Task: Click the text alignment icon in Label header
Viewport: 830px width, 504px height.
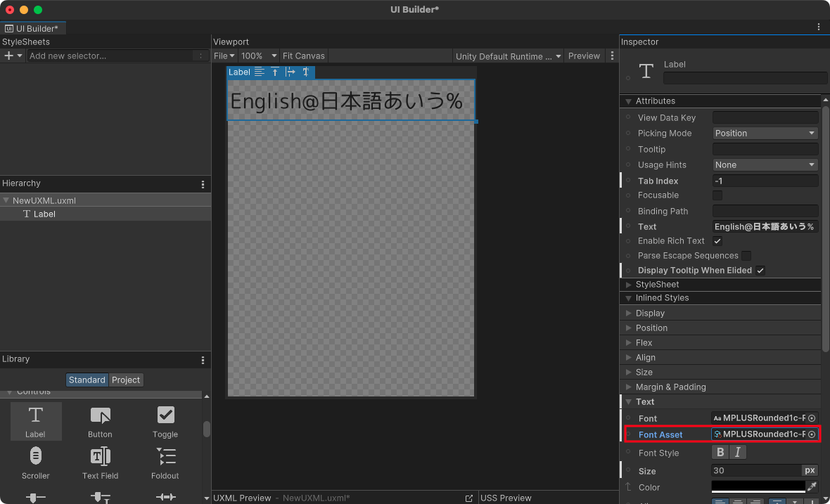Action: 260,72
